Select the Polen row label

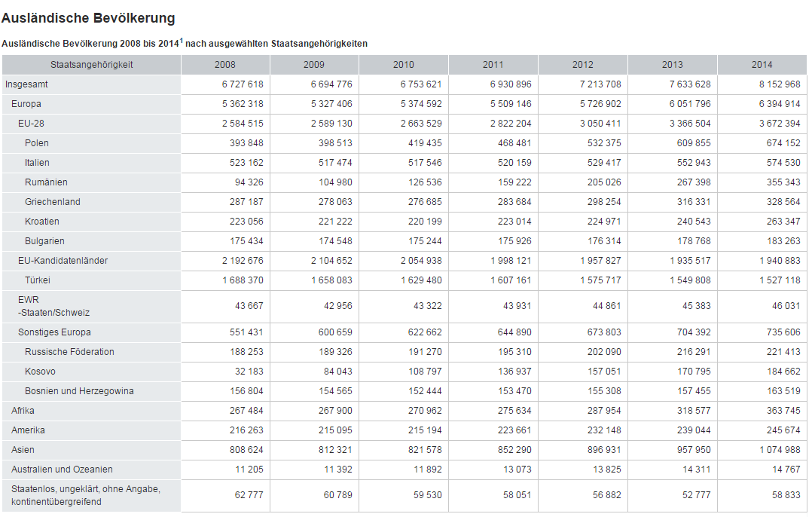(x=37, y=143)
